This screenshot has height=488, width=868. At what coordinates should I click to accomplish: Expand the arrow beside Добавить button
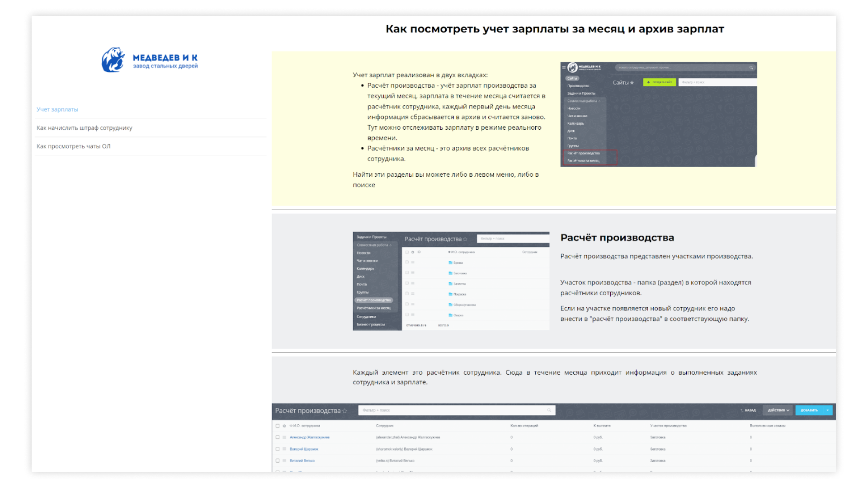point(827,410)
